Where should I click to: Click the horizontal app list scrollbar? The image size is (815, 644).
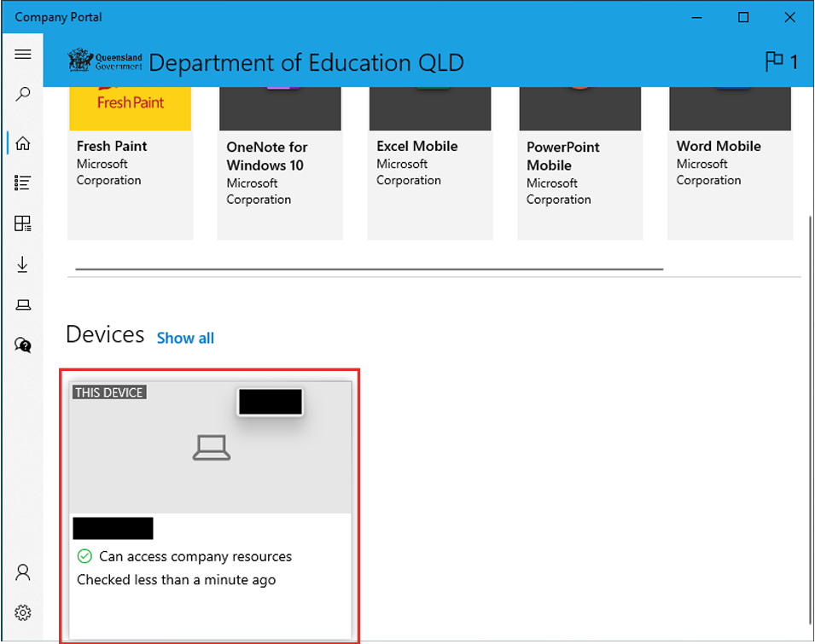pos(369,269)
